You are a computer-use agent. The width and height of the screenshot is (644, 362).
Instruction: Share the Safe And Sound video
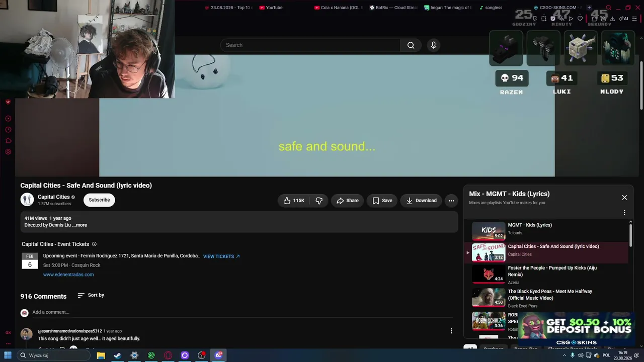[x=348, y=201]
